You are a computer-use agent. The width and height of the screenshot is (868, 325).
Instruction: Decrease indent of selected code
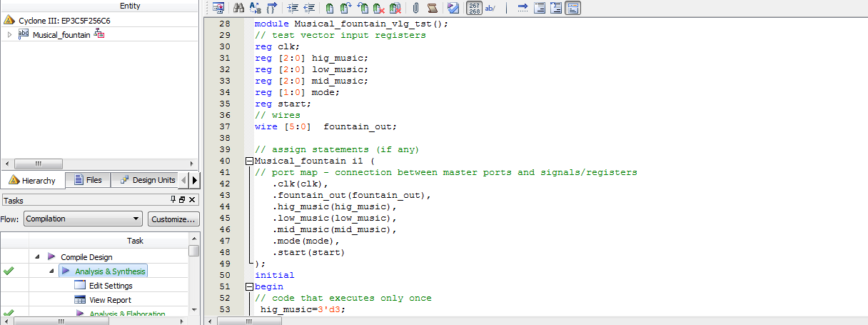(x=309, y=8)
